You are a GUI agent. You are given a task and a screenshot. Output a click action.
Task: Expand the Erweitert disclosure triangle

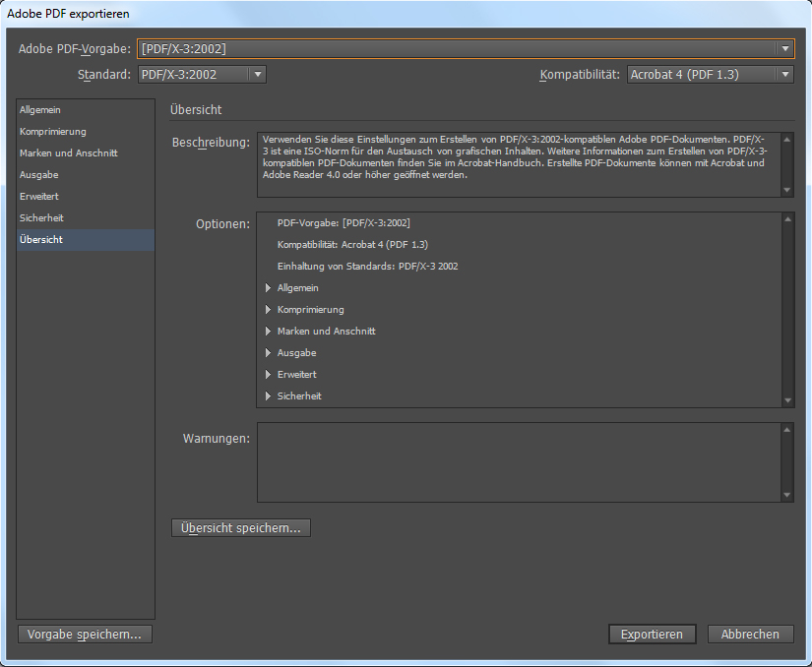268,375
